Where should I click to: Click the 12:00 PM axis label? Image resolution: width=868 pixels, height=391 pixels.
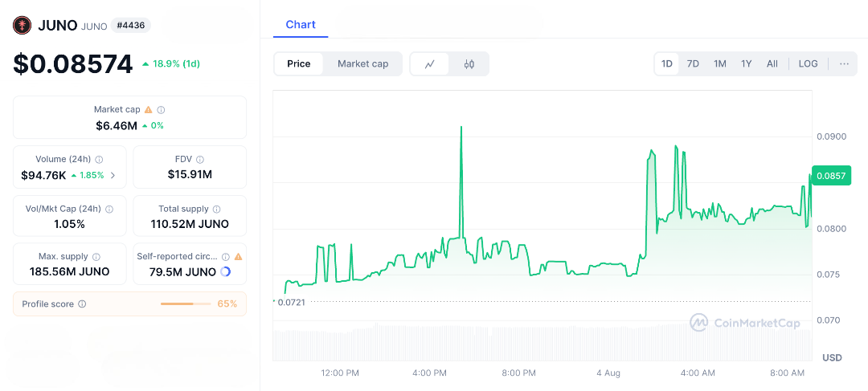coord(340,373)
